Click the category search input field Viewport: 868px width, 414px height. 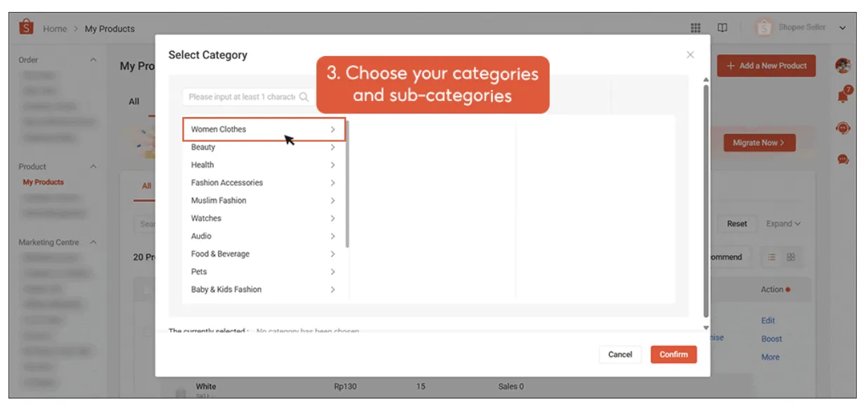click(240, 97)
